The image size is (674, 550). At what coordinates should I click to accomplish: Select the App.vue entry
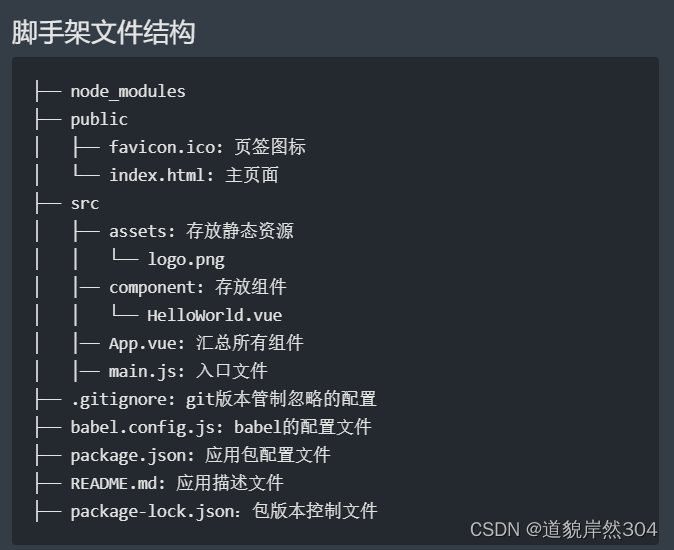(143, 344)
